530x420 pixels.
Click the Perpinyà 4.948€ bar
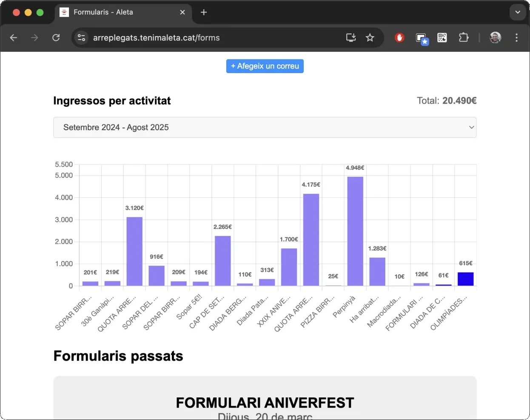click(355, 231)
